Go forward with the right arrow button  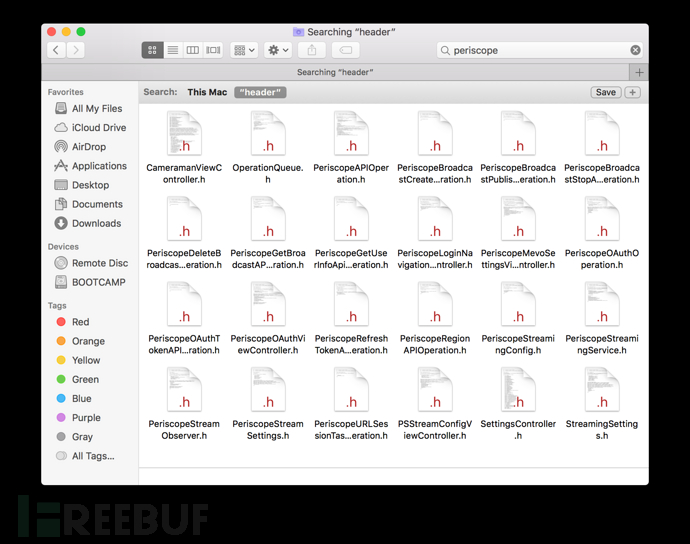(76, 50)
